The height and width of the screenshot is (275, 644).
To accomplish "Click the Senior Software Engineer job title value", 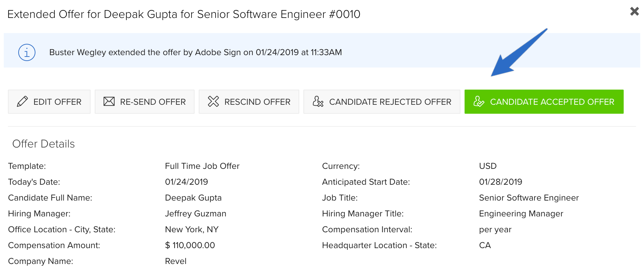I will coord(529,198).
